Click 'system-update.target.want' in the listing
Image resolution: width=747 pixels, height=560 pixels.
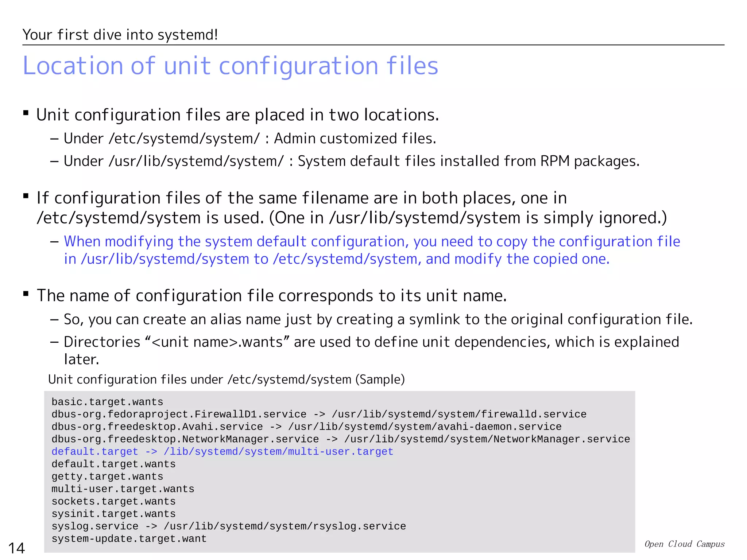[129, 539]
